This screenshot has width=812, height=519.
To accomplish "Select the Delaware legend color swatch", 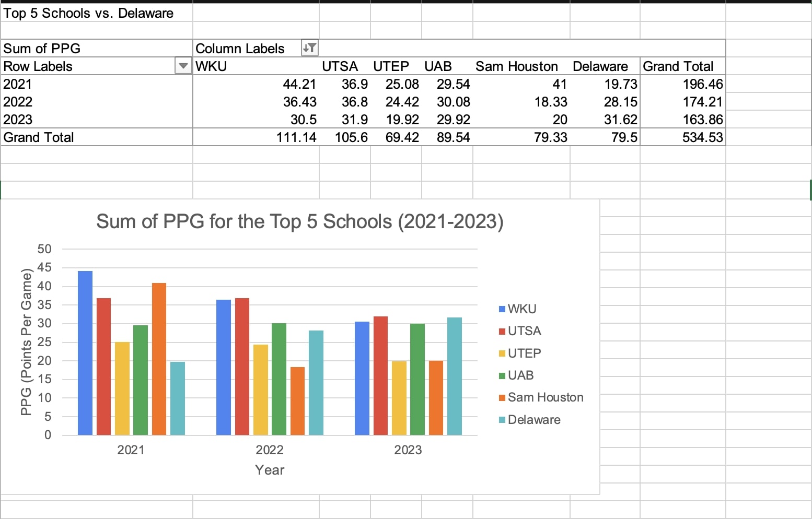I will click(502, 420).
